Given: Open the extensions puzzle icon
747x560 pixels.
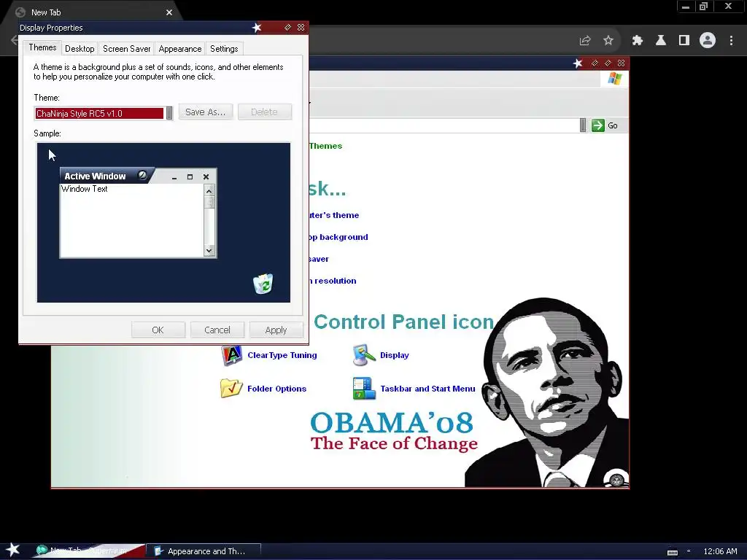Looking at the screenshot, I should pyautogui.click(x=638, y=41).
